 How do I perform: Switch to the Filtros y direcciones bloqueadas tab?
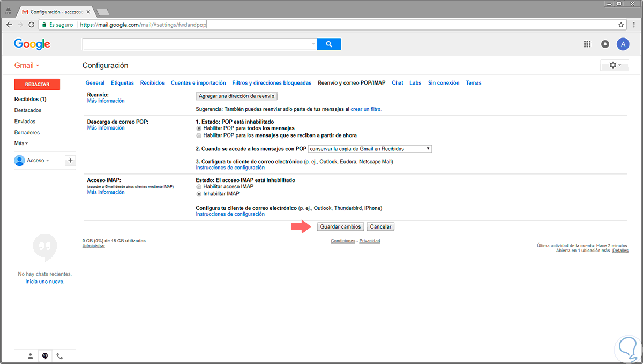(x=272, y=83)
